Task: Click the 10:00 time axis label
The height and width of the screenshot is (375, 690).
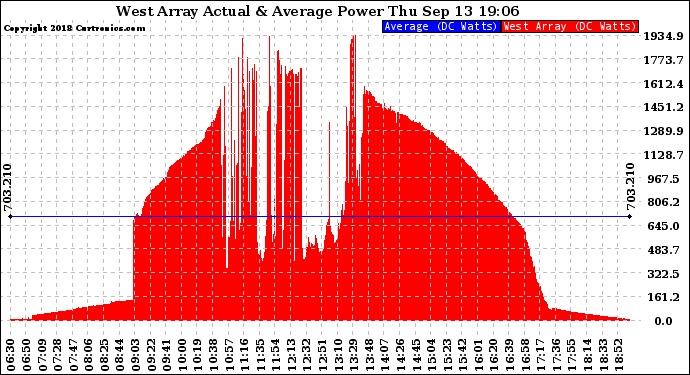Action: click(182, 354)
